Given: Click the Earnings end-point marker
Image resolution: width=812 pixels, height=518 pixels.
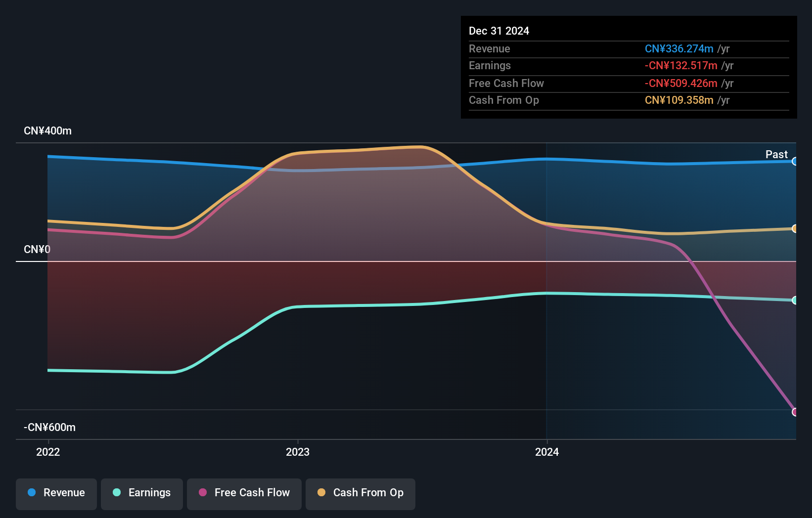Looking at the screenshot, I should pyautogui.click(x=795, y=300).
